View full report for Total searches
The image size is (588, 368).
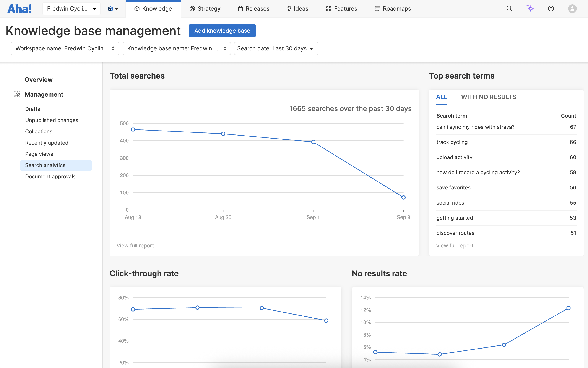pyautogui.click(x=135, y=245)
